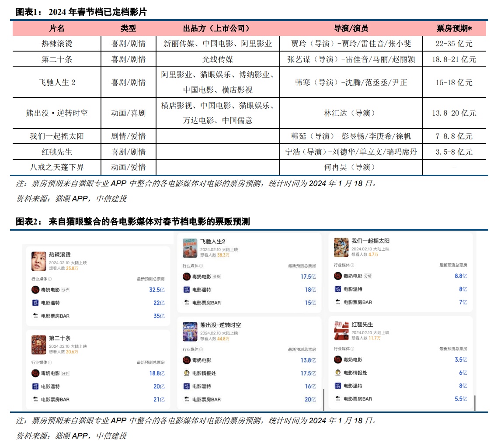Click 分析 tag next to 毒奶电影 in 飞驰人生2
The height and width of the screenshot is (446, 504).
[217, 277]
